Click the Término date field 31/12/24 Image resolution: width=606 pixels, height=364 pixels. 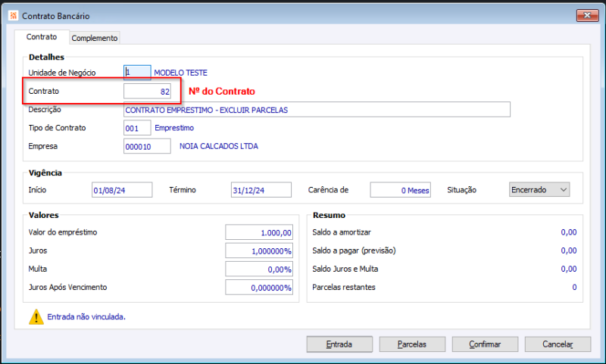(261, 190)
